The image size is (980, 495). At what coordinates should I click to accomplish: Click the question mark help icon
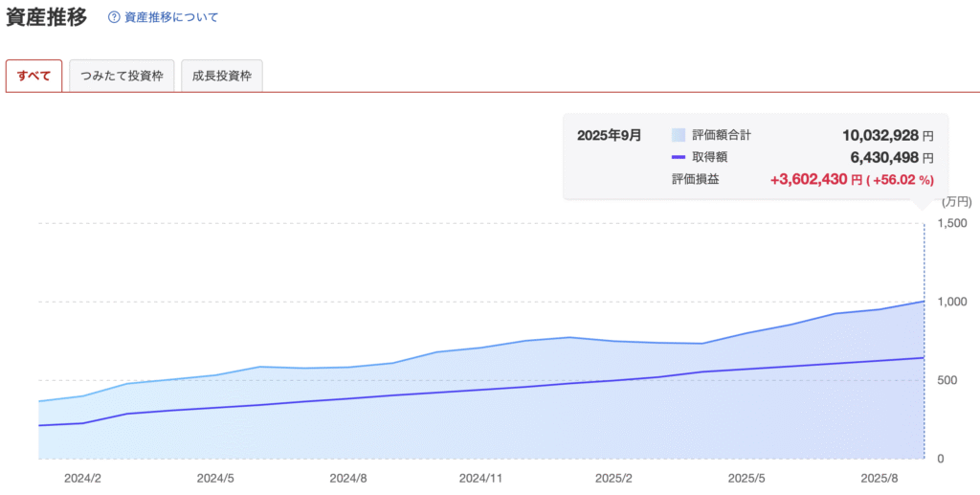[x=115, y=17]
